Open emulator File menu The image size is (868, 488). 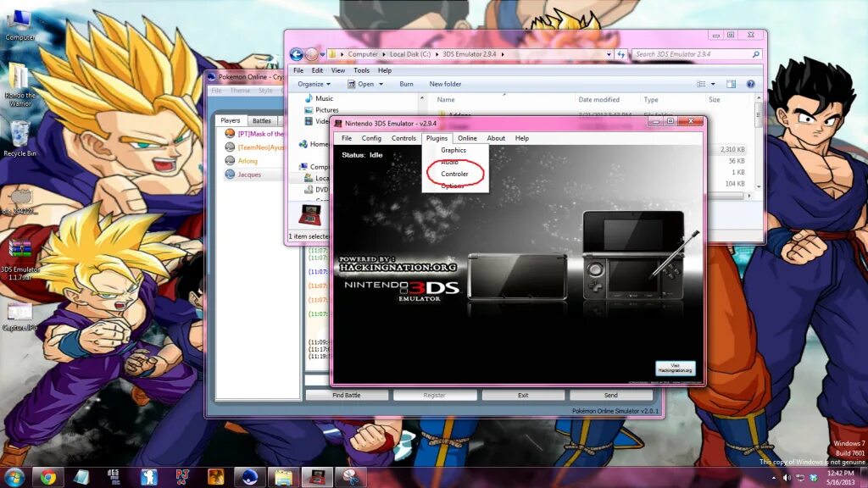(x=347, y=138)
